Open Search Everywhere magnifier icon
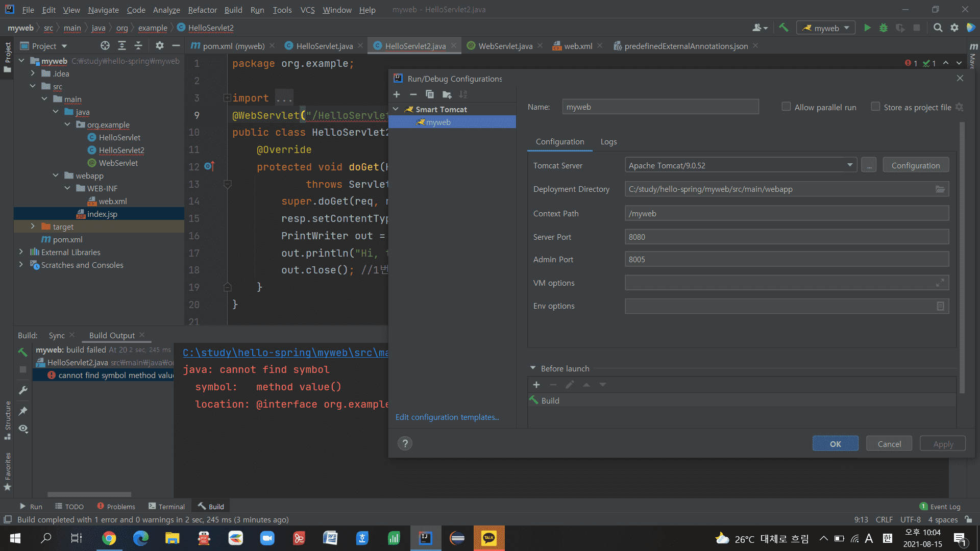This screenshot has width=980, height=551. coord(938,28)
